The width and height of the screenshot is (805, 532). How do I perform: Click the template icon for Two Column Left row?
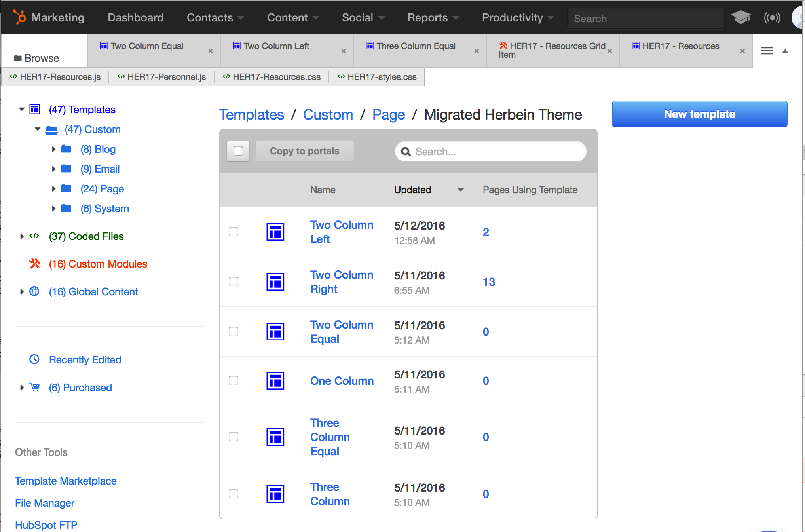[275, 232]
